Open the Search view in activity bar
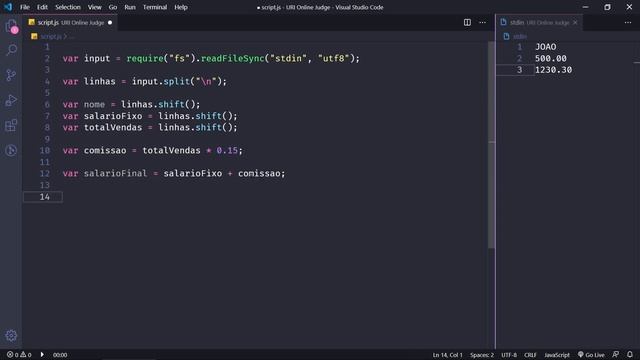The width and height of the screenshot is (640, 360). (x=11, y=50)
